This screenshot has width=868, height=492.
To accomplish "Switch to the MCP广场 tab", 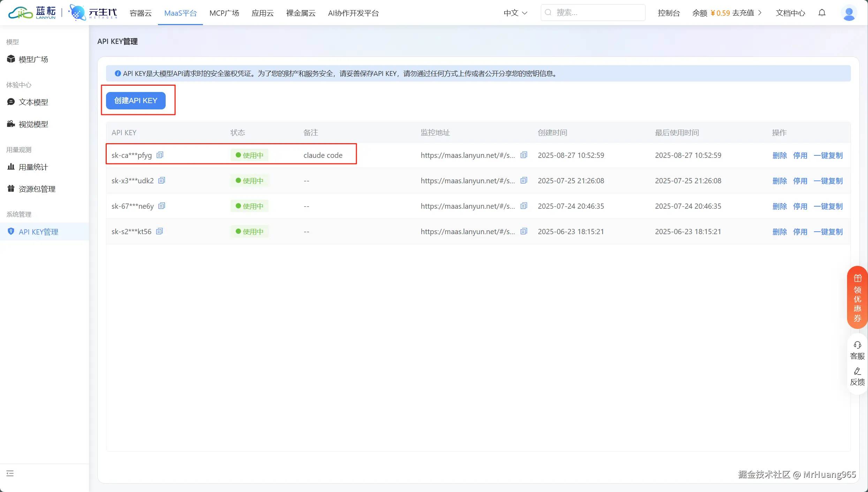I will coord(224,13).
